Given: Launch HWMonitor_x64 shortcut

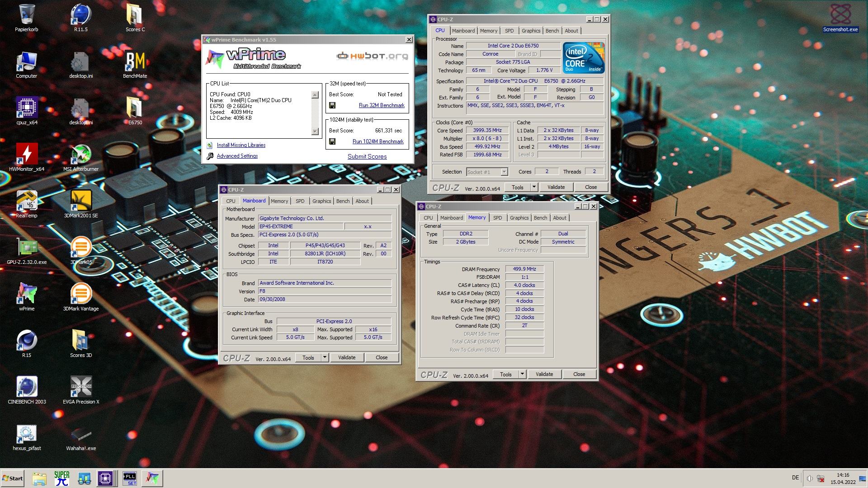Looking at the screenshot, I should coord(27,158).
